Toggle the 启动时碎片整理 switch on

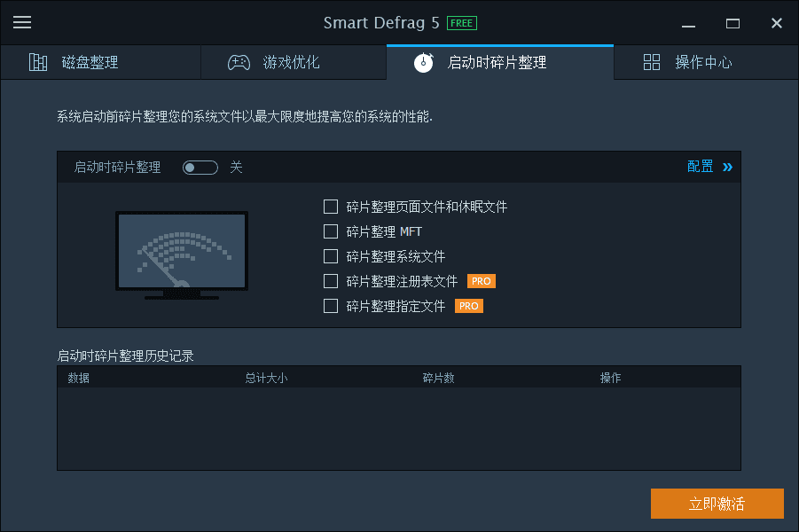(x=200, y=168)
